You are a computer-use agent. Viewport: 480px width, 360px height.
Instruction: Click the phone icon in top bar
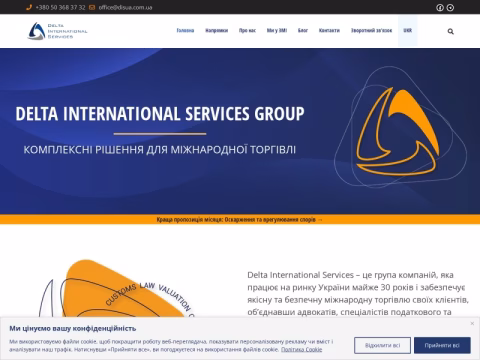pos(29,7)
